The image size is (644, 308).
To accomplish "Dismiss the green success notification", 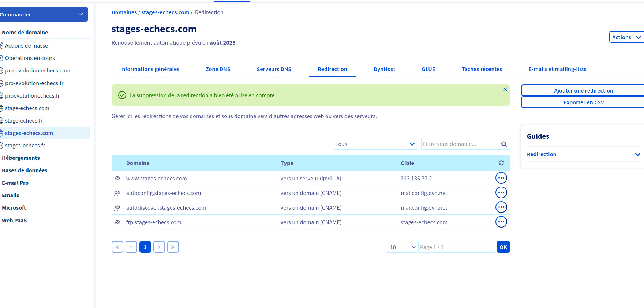I will 505,90.
